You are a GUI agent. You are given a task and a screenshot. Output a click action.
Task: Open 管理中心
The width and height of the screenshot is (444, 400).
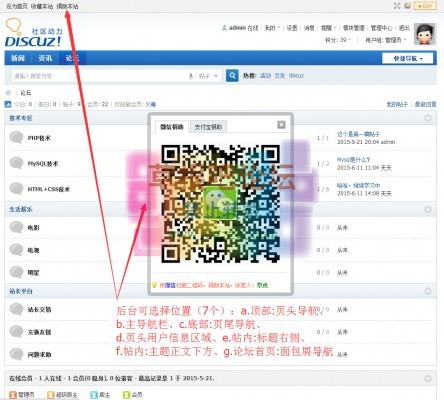tap(381, 28)
